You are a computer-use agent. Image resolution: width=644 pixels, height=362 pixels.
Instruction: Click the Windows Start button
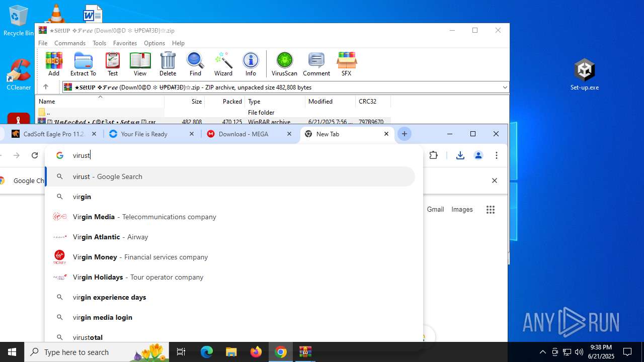pyautogui.click(x=12, y=352)
